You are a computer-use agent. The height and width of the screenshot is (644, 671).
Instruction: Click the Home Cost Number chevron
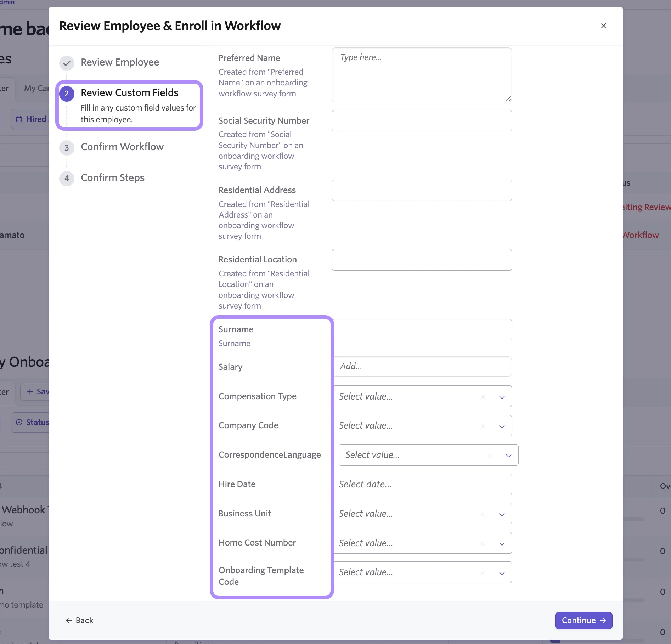point(502,544)
